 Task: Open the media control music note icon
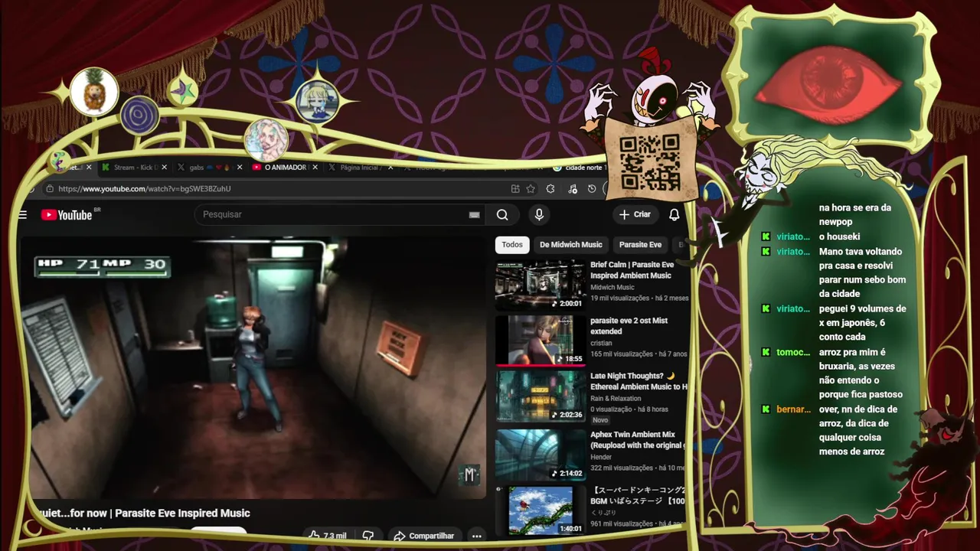click(x=571, y=189)
